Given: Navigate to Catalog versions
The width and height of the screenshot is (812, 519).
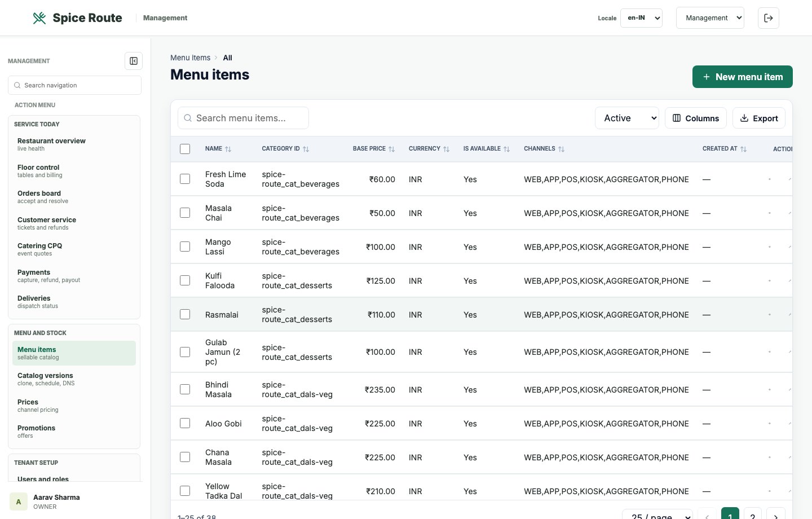Looking at the screenshot, I should [74, 379].
